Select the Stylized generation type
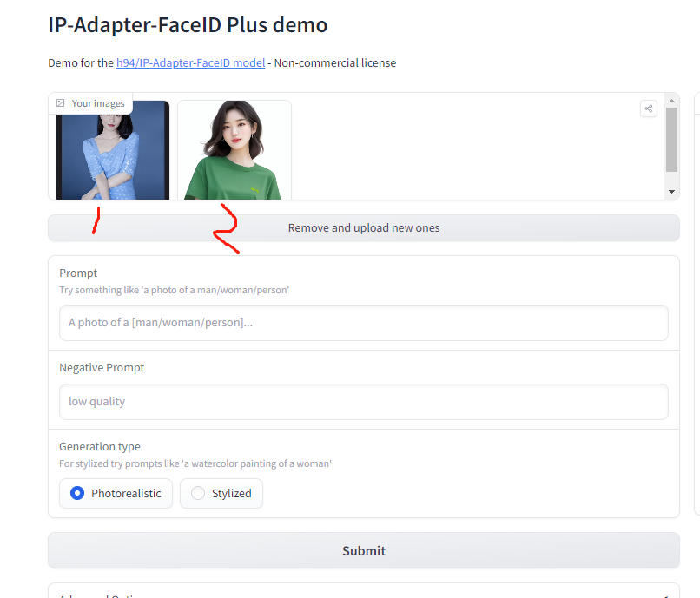The image size is (700, 598). click(221, 493)
